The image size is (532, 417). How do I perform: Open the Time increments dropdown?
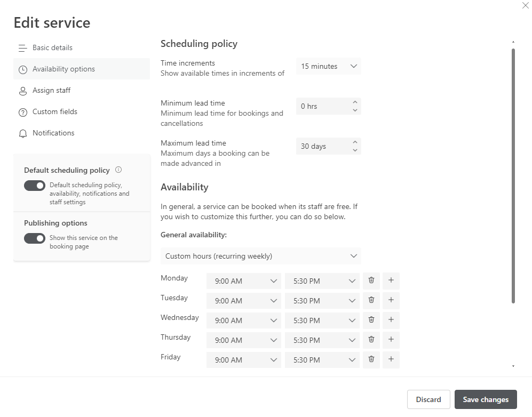[328, 67]
